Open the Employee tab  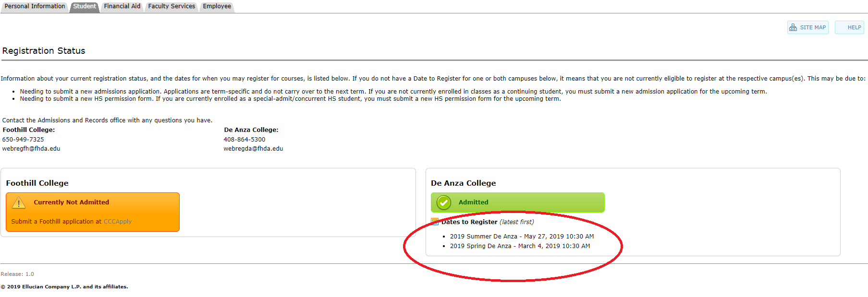[217, 6]
